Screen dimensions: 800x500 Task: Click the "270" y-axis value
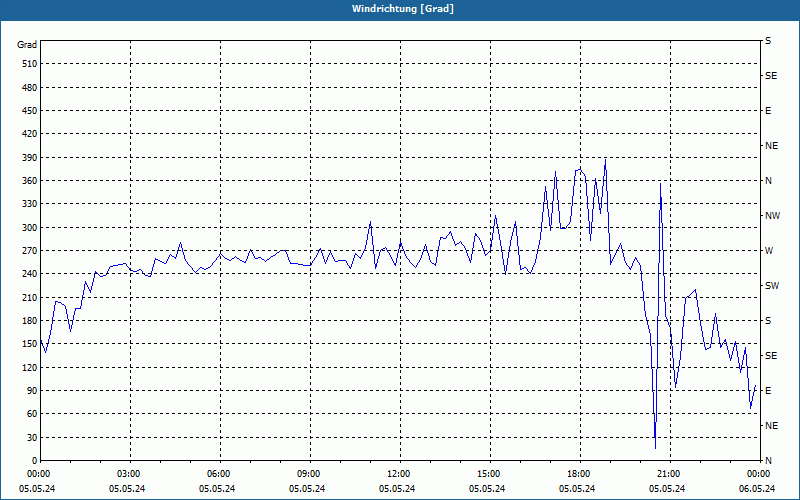click(30, 251)
